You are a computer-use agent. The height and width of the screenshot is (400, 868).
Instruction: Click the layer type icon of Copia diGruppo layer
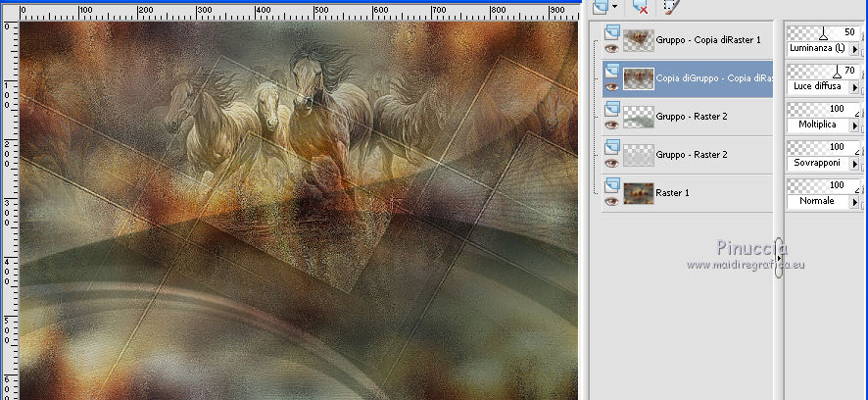611,71
